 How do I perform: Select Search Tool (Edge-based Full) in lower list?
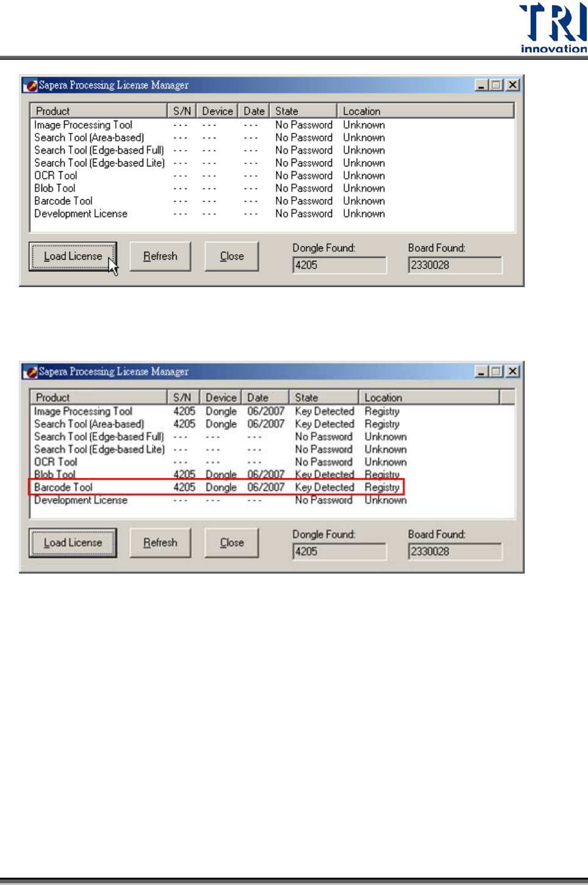(272, 437)
